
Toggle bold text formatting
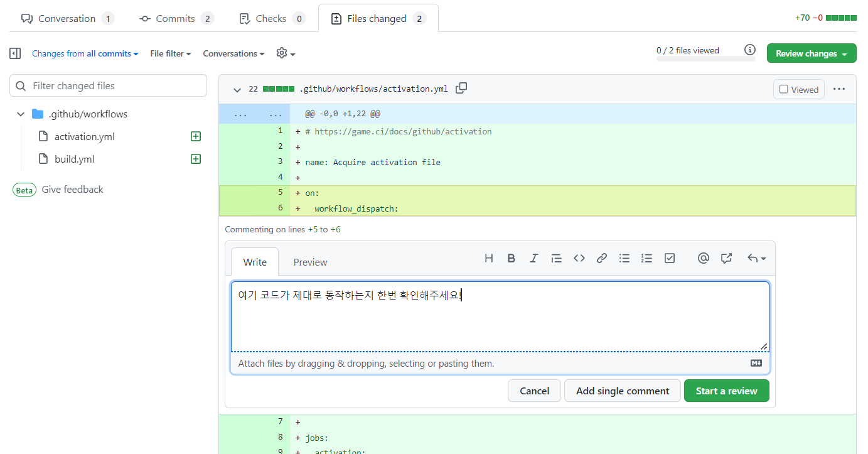click(512, 258)
